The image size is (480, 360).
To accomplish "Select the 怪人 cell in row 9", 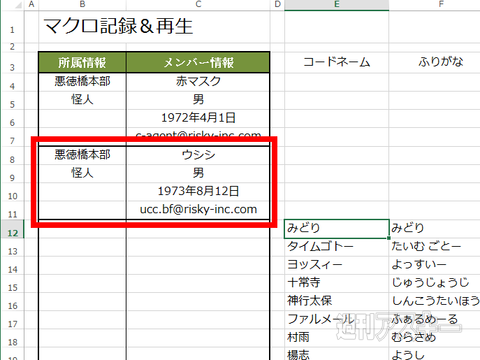I will point(82,174).
